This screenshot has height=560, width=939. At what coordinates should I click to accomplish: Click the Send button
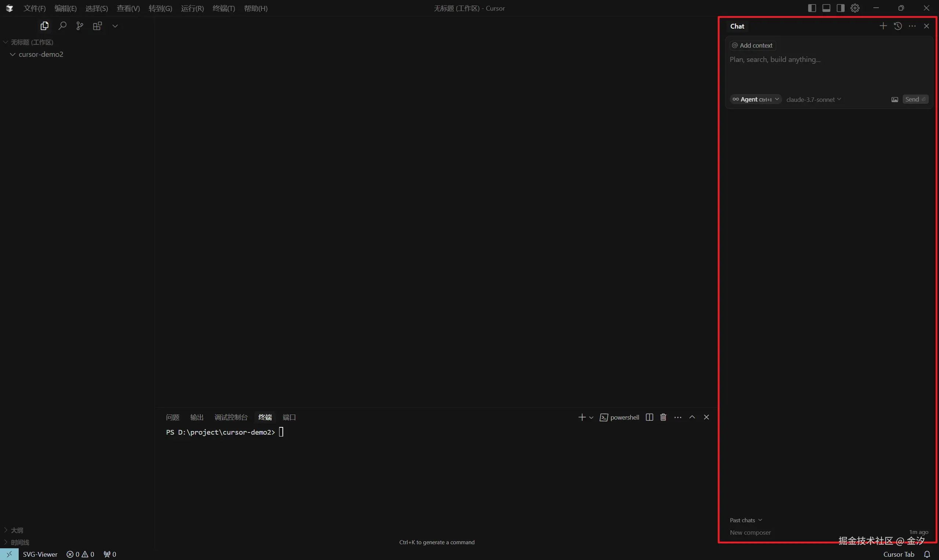(915, 99)
